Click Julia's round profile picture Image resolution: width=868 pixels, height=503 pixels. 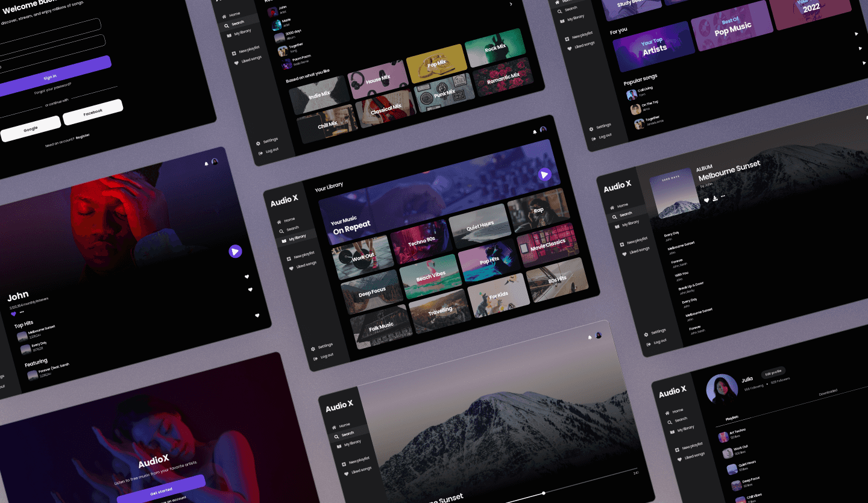722,390
